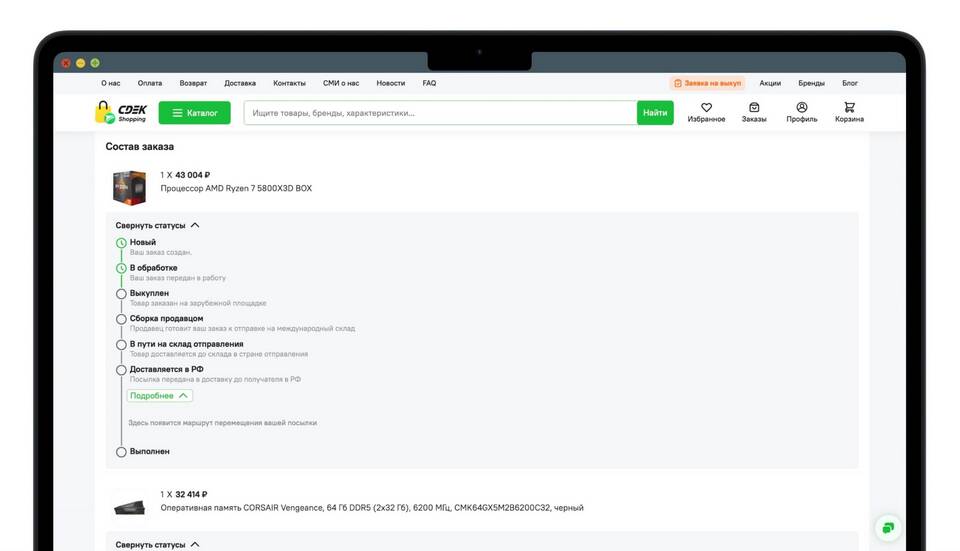Click the macOS yellow minimize dot
Viewport: 960px width, 551px height.
point(80,63)
